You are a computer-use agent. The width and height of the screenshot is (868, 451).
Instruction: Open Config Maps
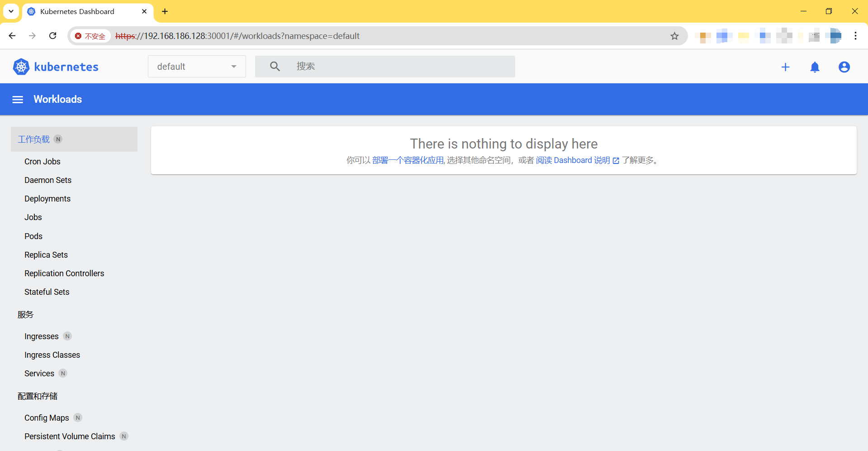tap(47, 418)
